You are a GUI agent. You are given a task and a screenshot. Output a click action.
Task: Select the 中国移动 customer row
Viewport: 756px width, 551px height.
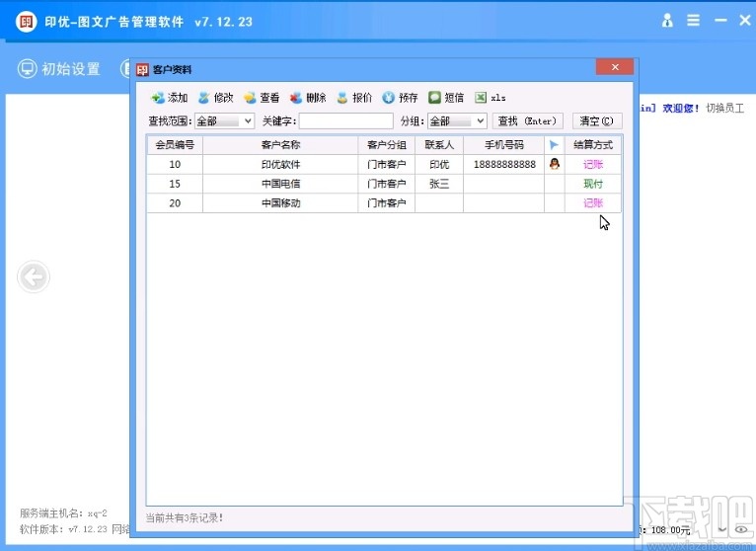pos(384,203)
